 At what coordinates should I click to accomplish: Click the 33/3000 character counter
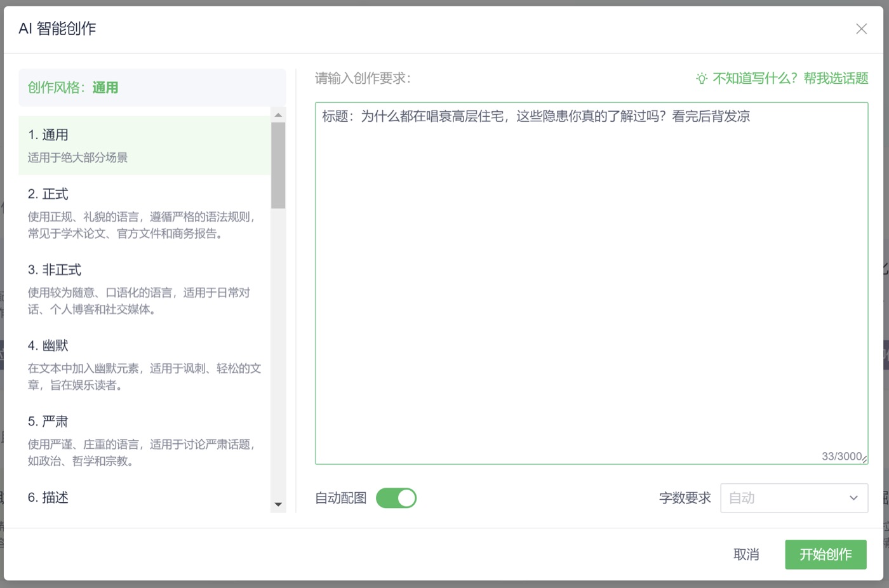[x=841, y=457]
